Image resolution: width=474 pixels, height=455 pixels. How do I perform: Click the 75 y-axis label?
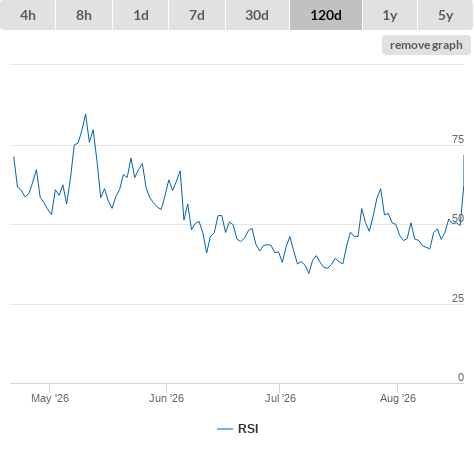(458, 139)
